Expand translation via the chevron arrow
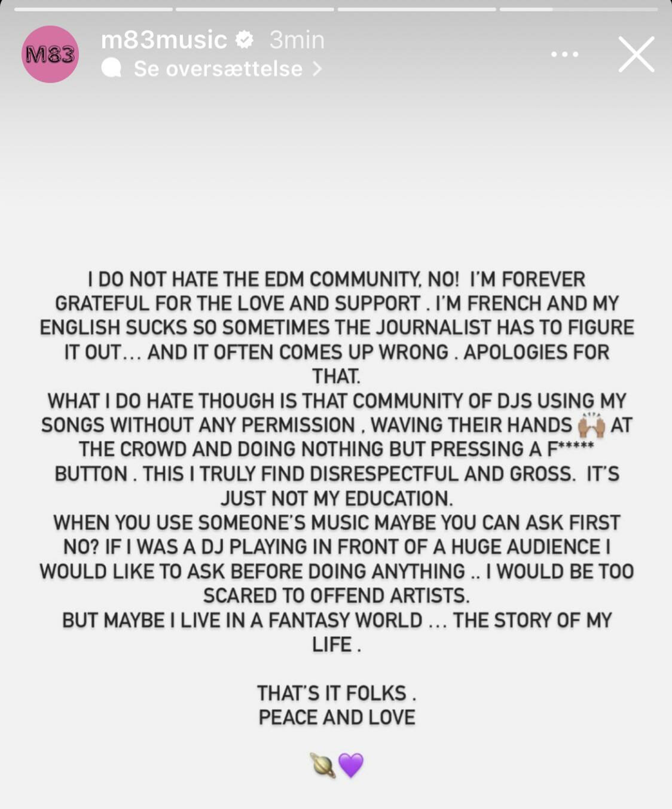672x809 pixels. (317, 69)
